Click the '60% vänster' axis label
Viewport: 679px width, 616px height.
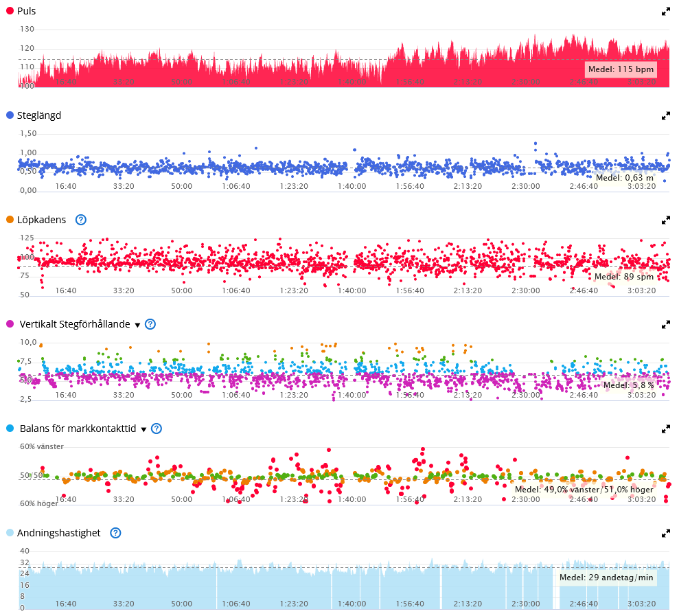[42, 446]
